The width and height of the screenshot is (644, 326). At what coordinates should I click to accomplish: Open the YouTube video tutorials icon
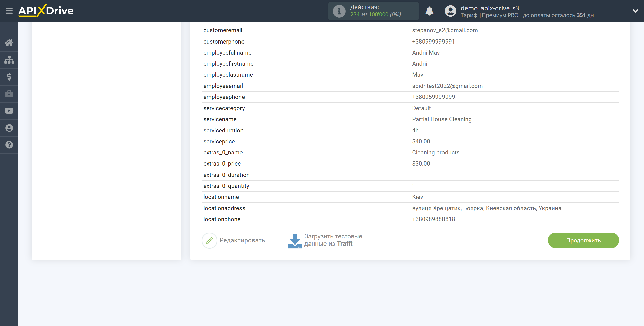click(9, 111)
